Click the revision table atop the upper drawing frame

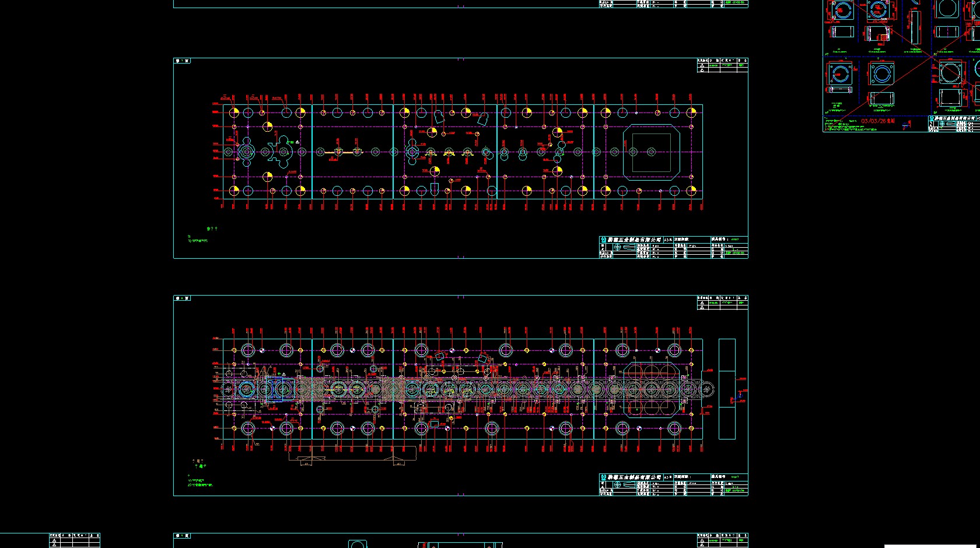click(722, 65)
